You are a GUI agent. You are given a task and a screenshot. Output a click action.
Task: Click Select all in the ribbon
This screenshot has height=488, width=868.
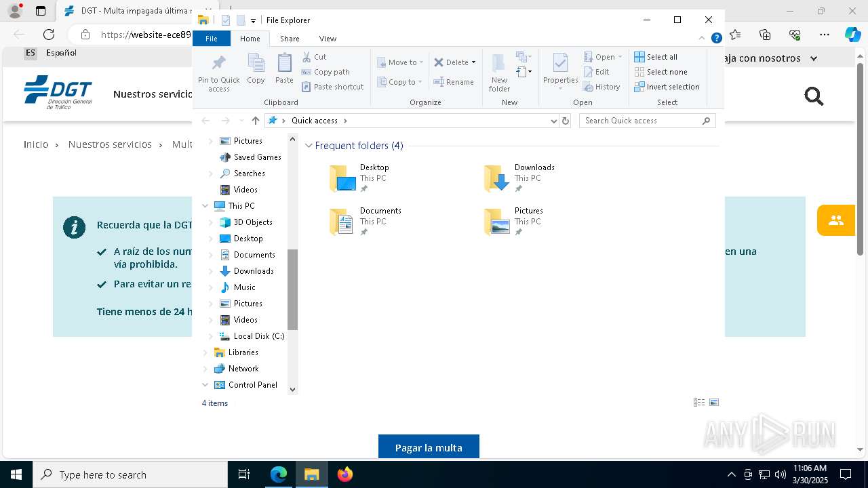tap(656, 57)
